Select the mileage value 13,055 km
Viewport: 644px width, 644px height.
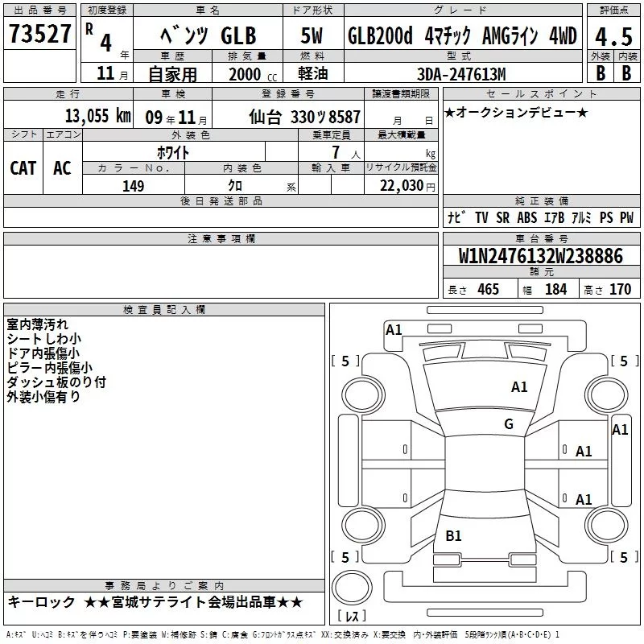point(97,116)
